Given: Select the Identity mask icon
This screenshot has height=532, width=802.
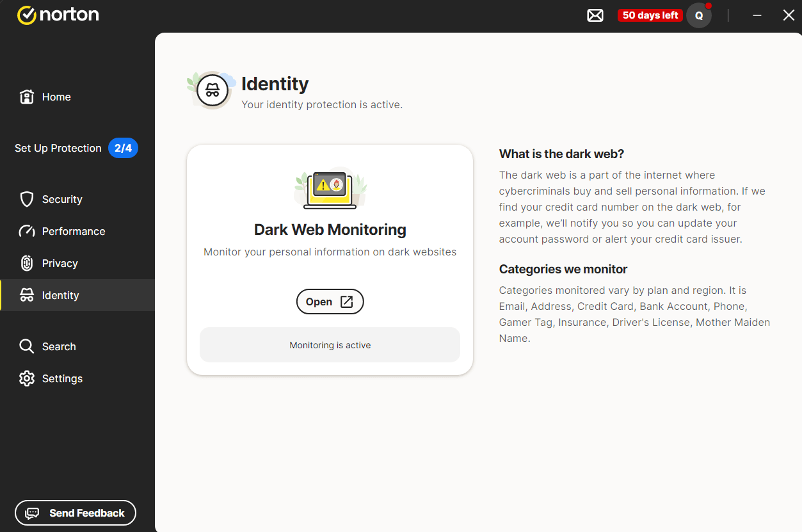Looking at the screenshot, I should (x=27, y=294).
